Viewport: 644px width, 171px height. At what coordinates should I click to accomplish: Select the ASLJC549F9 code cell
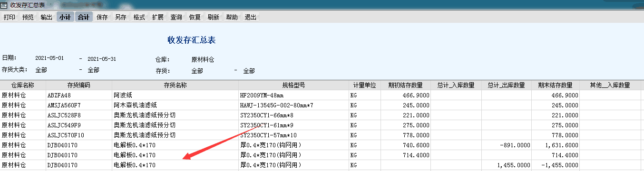[x=78, y=125]
